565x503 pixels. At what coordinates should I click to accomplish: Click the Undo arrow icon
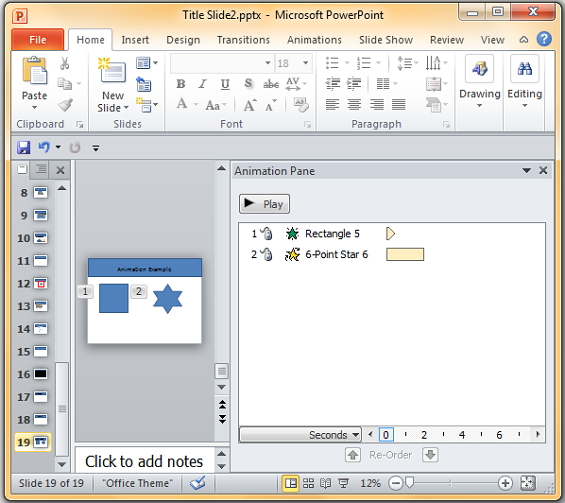[44, 147]
